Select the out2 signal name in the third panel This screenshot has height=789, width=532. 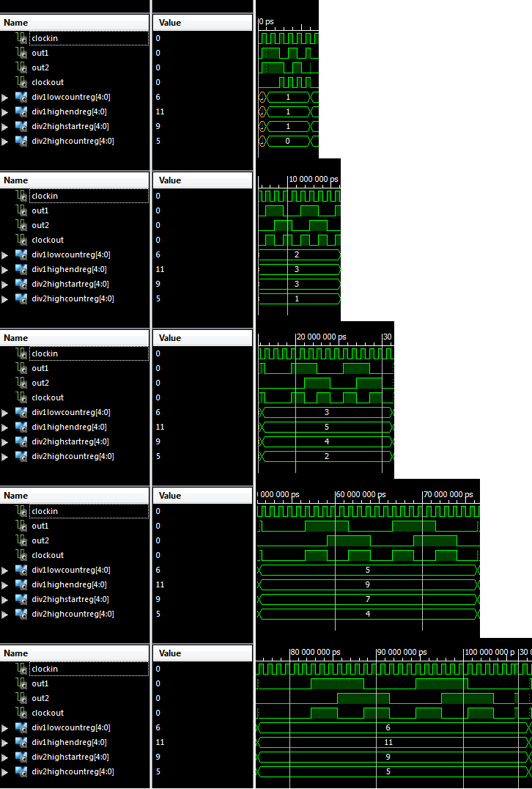click(40, 383)
